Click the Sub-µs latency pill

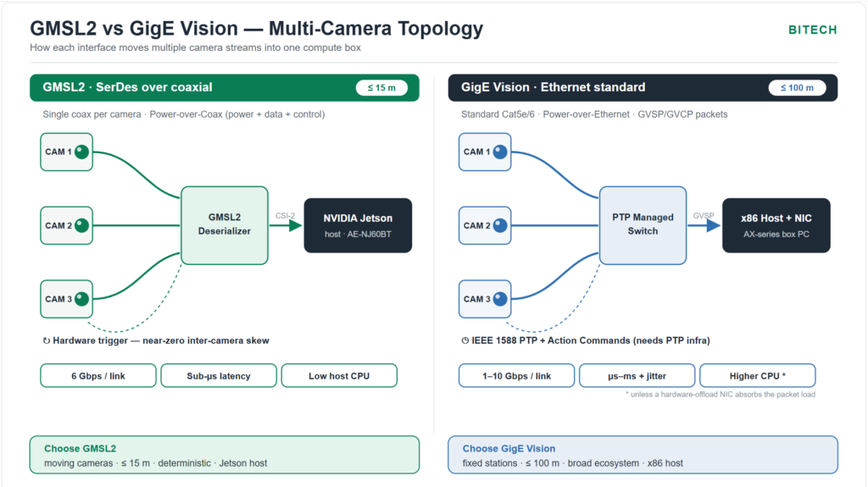pyautogui.click(x=219, y=376)
